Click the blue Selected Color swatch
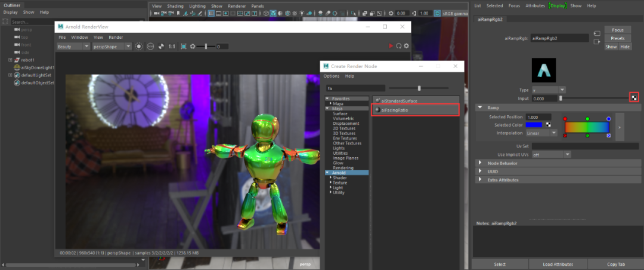This screenshot has height=270, width=644. [x=534, y=125]
